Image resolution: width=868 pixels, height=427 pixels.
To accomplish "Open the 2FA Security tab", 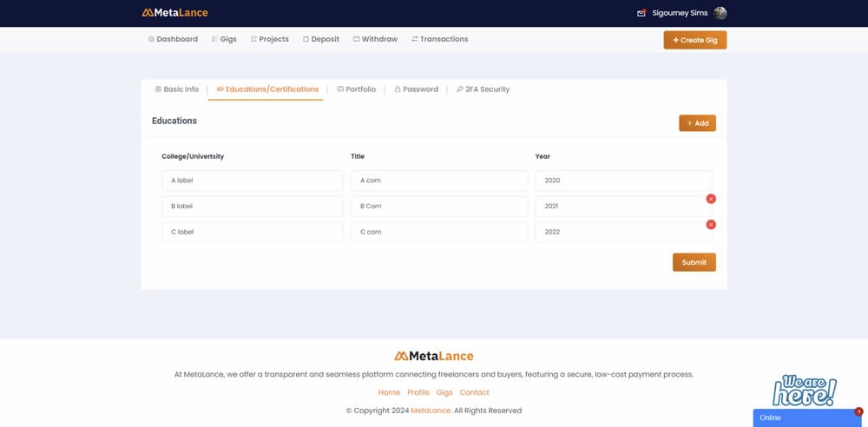I will pyautogui.click(x=483, y=89).
